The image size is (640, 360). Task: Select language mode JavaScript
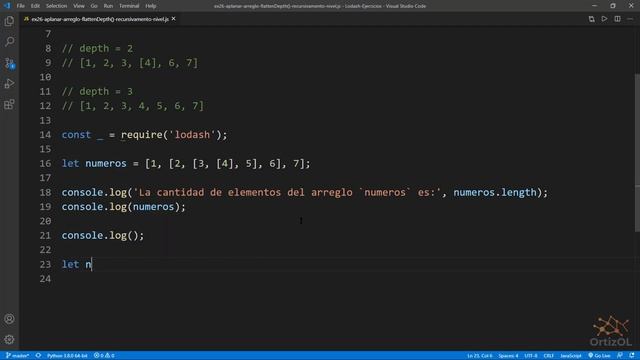point(571,356)
